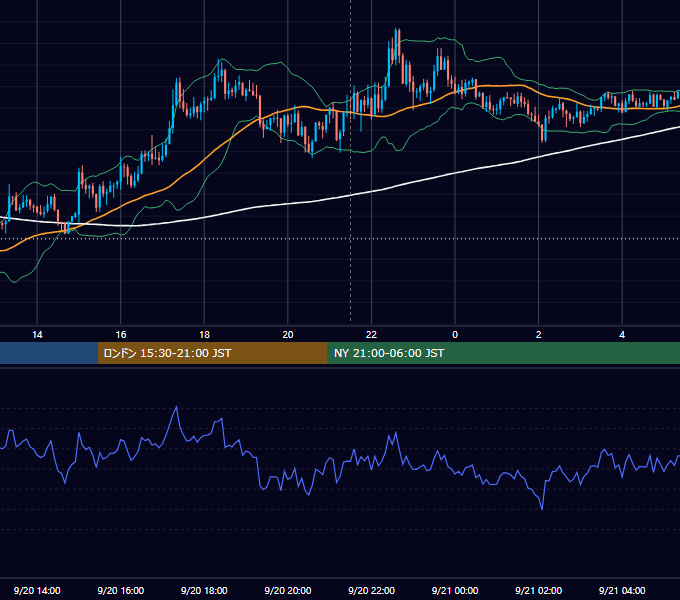Click the 9/20 18:00 date label
Screen dimensions: 680x600
[x=204, y=590]
